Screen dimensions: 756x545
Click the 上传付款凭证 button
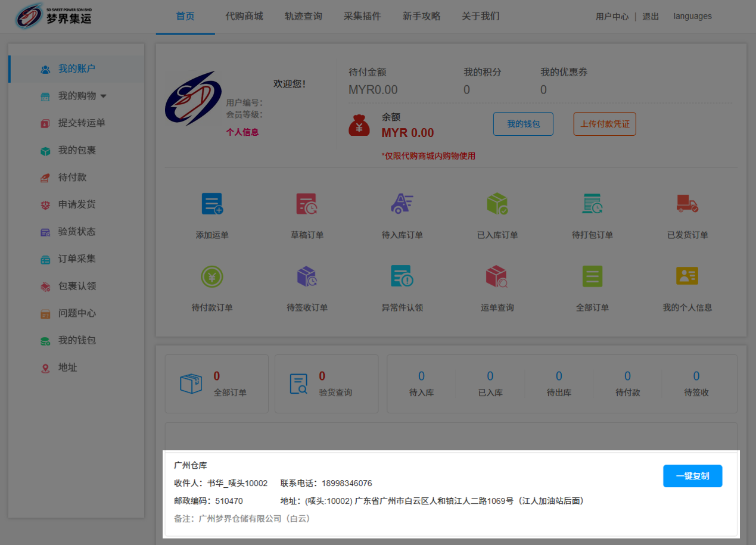[605, 124]
